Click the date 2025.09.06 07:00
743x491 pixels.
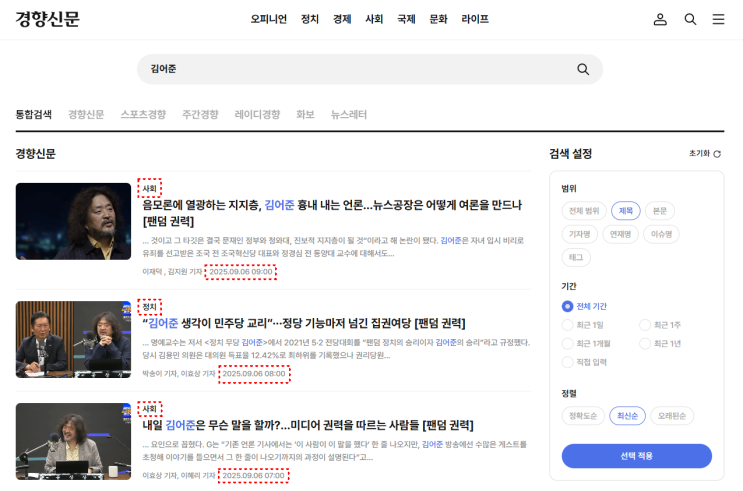[254, 475]
